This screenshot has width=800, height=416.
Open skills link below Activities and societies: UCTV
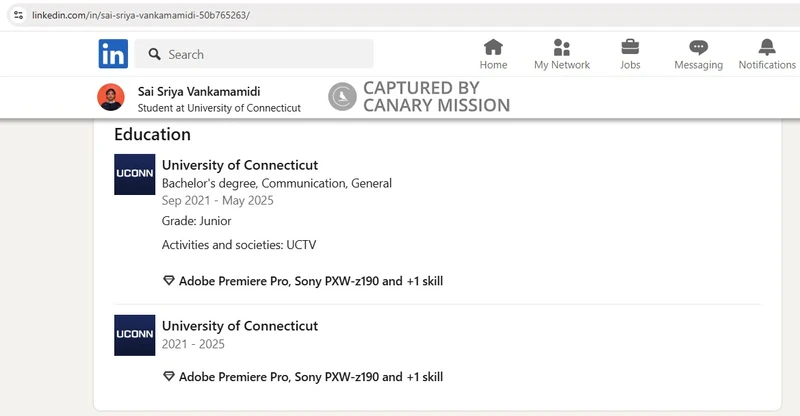tap(311, 281)
